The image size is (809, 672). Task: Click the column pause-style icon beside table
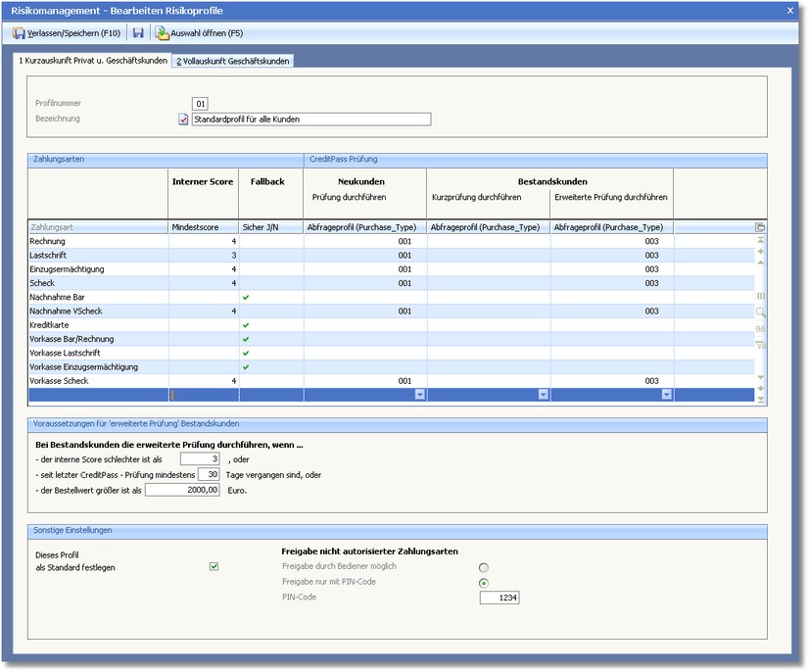tap(760, 295)
